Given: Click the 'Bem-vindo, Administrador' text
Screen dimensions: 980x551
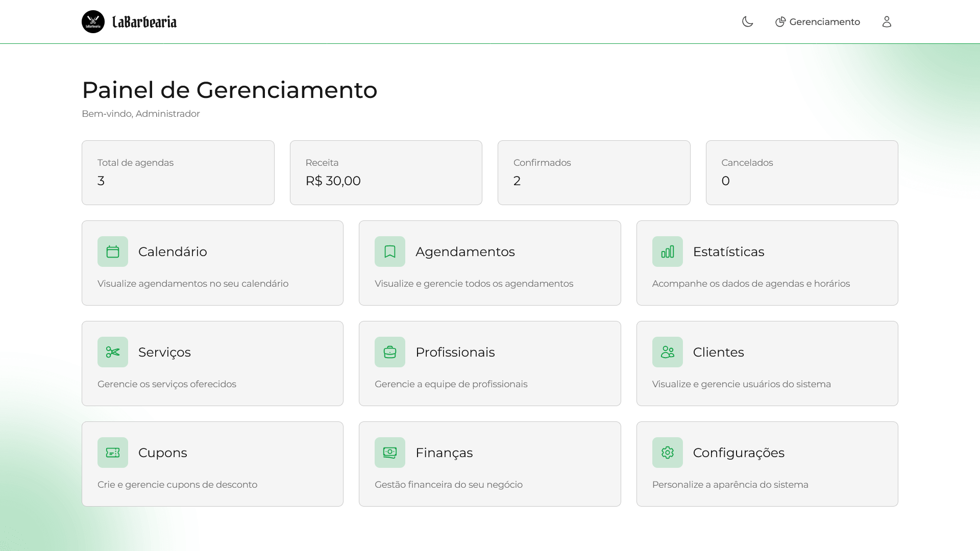Looking at the screenshot, I should click(141, 114).
